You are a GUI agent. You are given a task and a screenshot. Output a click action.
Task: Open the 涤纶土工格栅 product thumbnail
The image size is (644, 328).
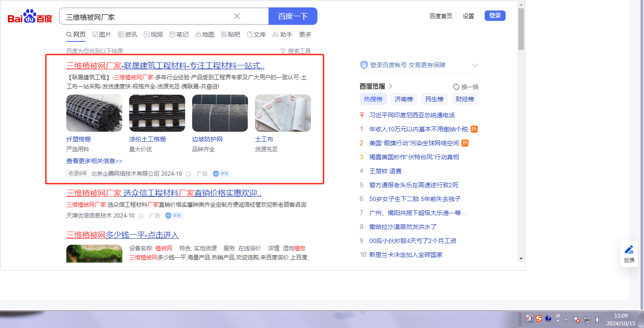coord(157,113)
